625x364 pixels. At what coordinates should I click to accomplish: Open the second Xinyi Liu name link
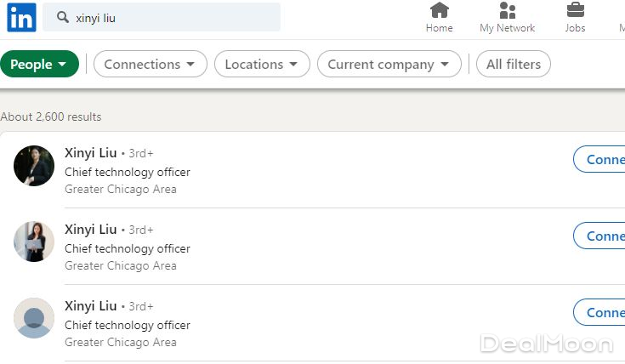pyautogui.click(x=91, y=230)
